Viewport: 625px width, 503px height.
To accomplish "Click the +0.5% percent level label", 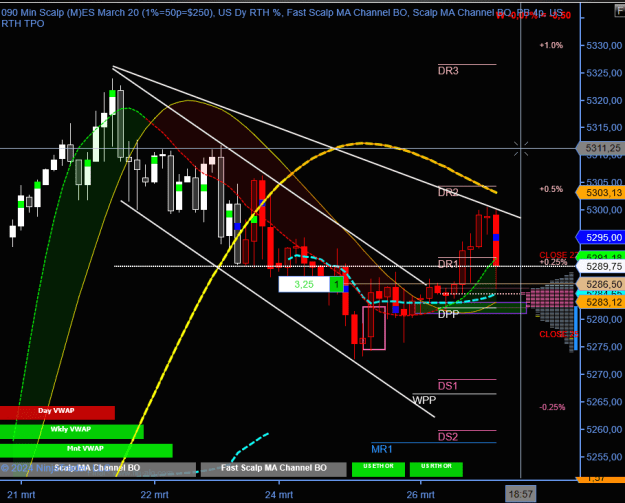I will [x=551, y=189].
